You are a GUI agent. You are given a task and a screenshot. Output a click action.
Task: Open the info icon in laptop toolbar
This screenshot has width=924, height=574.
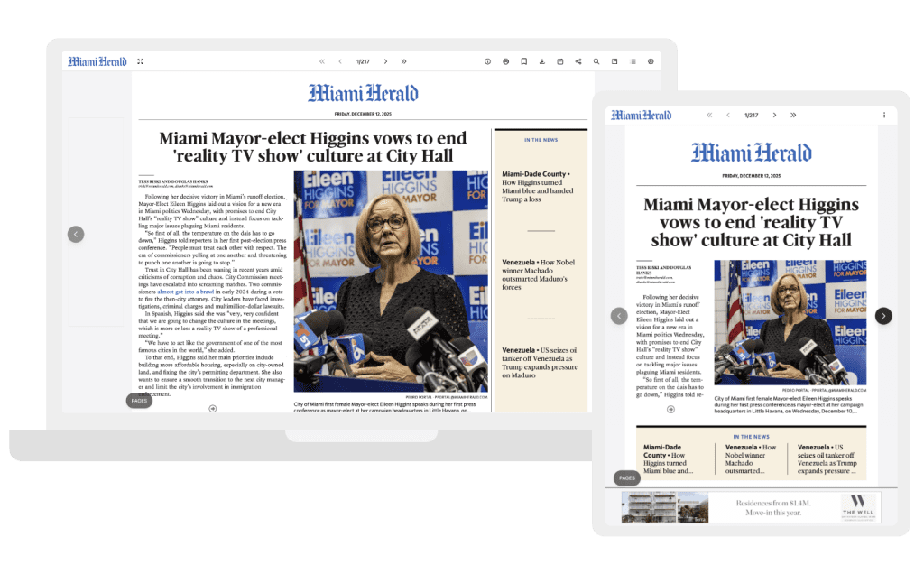(487, 61)
